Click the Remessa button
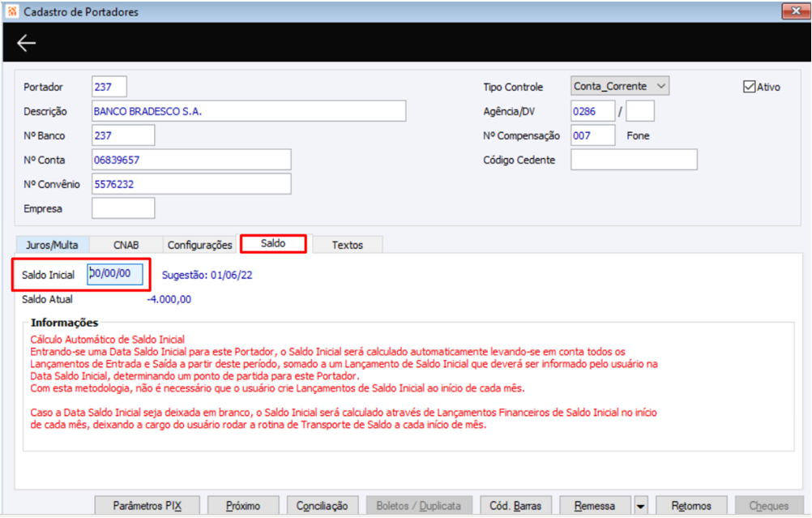812x518 pixels. coord(595,506)
